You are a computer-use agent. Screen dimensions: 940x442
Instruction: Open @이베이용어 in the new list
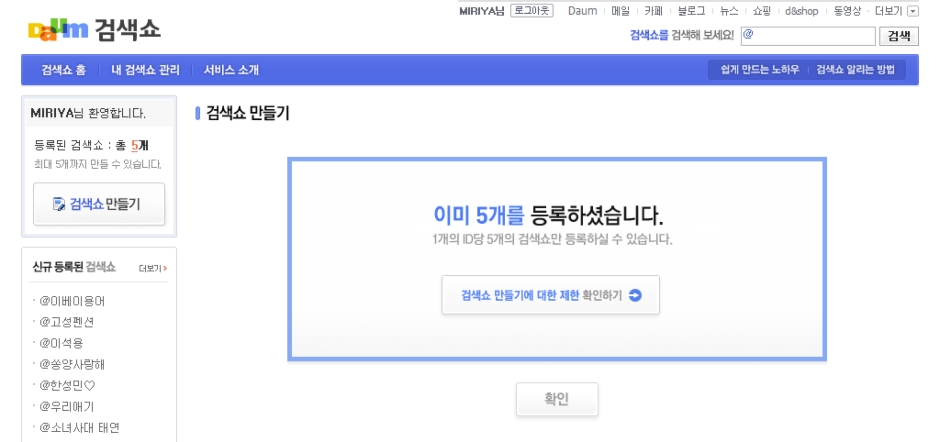point(72,301)
